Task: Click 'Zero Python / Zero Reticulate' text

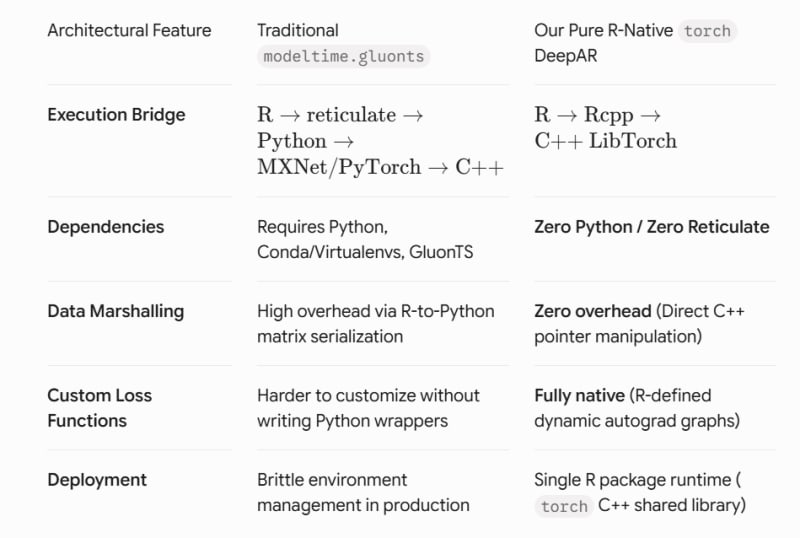Action: (x=652, y=227)
